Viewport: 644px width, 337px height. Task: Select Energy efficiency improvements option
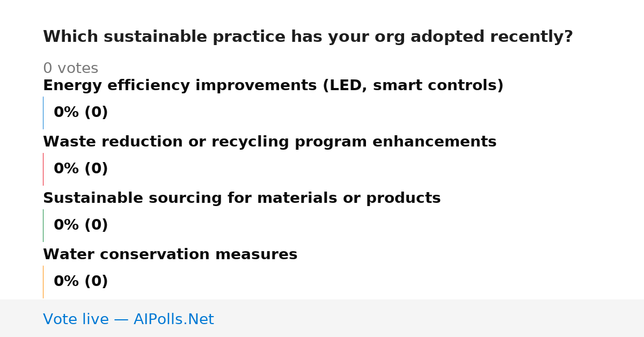[273, 86]
